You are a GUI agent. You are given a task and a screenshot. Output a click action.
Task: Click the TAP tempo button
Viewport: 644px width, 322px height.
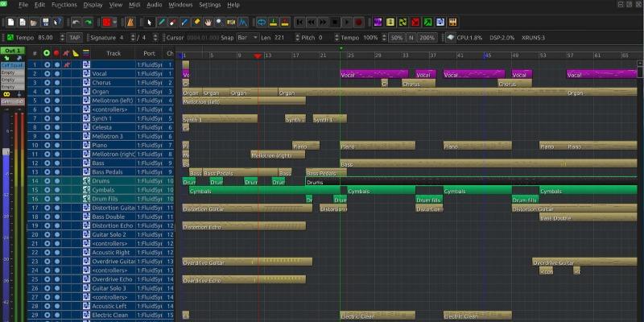(74, 38)
